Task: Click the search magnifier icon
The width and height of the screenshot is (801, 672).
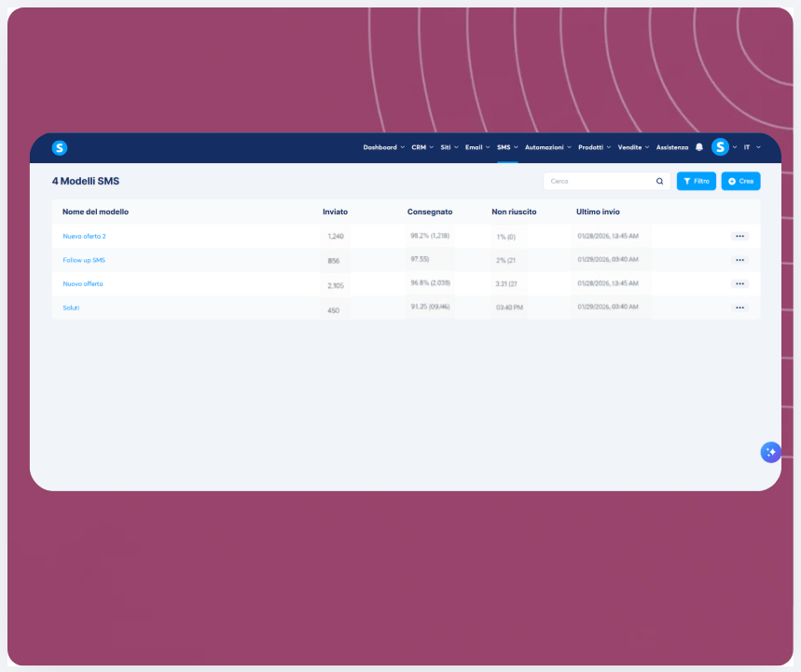Action: [659, 181]
